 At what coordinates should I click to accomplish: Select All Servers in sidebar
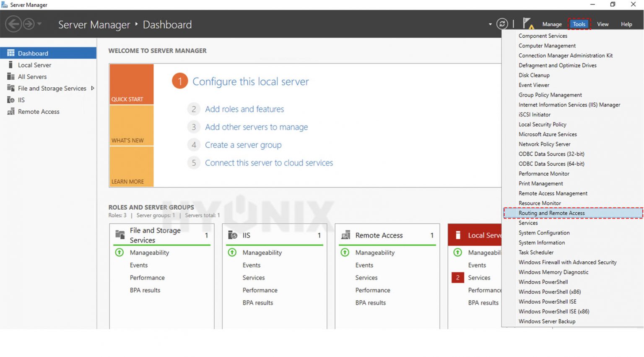click(x=32, y=77)
